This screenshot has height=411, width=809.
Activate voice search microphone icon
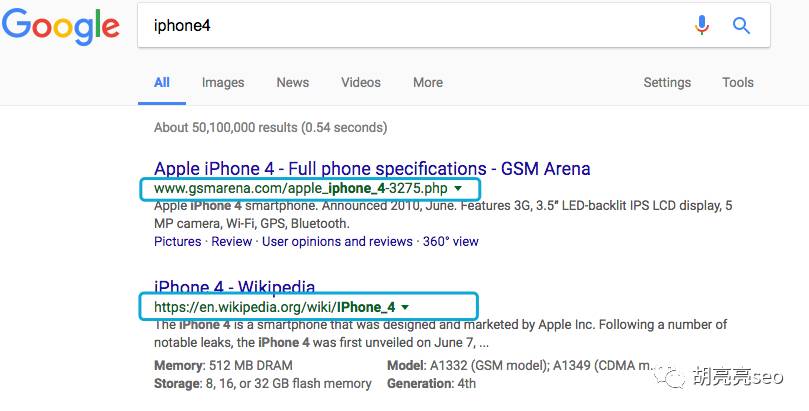tap(701, 25)
